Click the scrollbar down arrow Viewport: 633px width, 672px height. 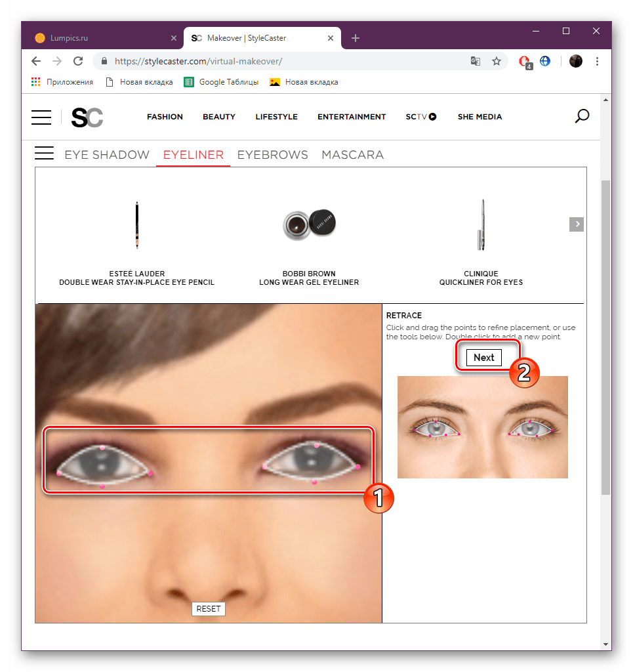(605, 644)
